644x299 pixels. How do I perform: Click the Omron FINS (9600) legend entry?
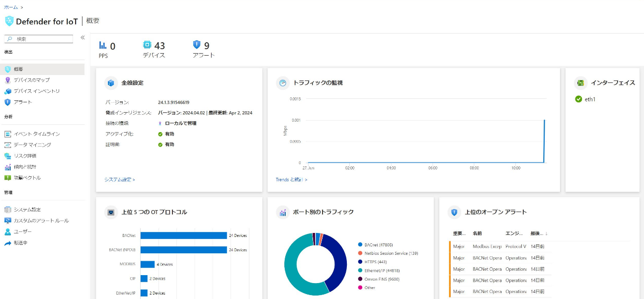(379, 279)
